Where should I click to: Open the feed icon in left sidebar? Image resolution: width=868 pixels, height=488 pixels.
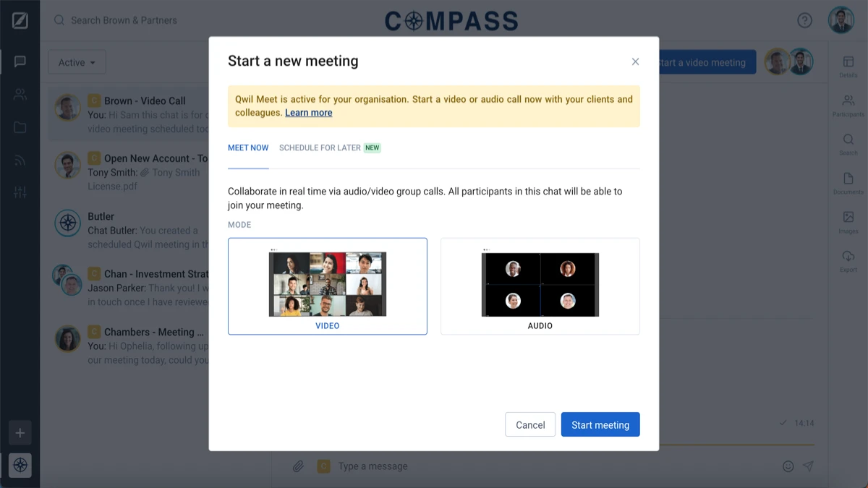pyautogui.click(x=20, y=160)
